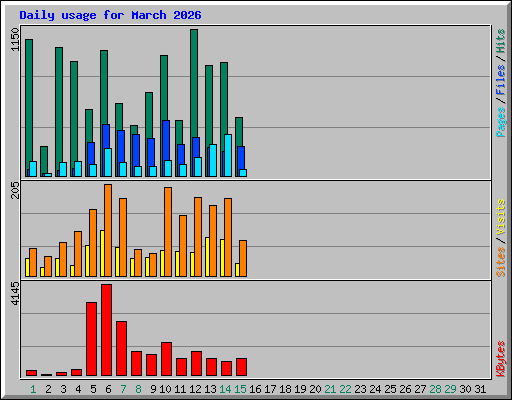Click the red KBytes bar for day 6
The width and height of the screenshot is (512, 400).
[x=106, y=330]
